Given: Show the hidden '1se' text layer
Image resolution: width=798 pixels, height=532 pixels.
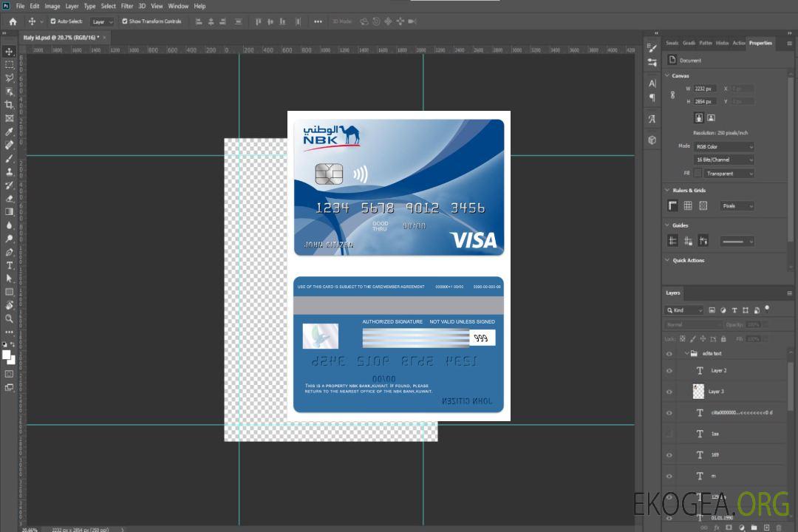Looking at the screenshot, I should (x=669, y=434).
